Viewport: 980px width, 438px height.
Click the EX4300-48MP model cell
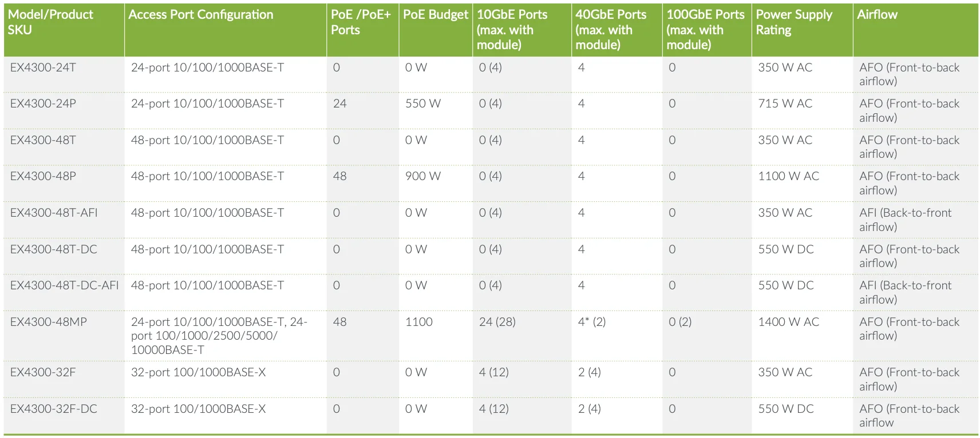click(49, 322)
